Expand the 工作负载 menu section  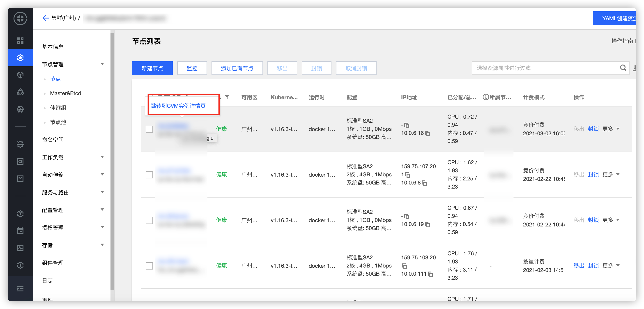point(102,157)
